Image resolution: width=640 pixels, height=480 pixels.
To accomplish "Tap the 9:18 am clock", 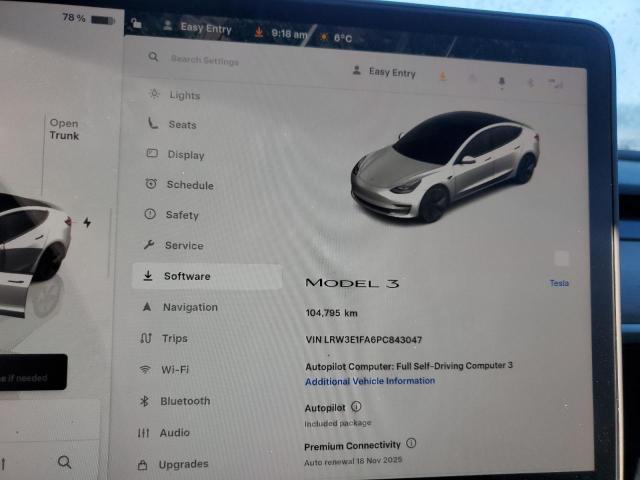I will (x=289, y=34).
